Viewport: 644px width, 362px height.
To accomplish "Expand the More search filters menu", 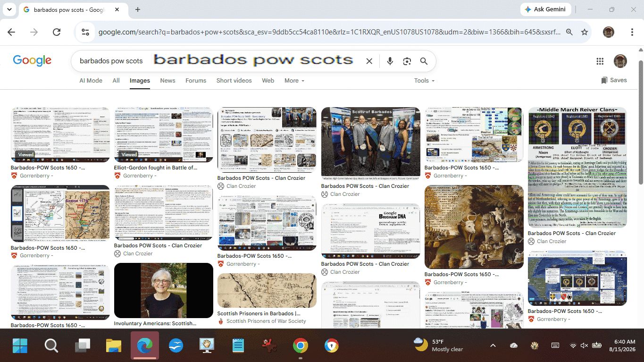I will click(294, 81).
